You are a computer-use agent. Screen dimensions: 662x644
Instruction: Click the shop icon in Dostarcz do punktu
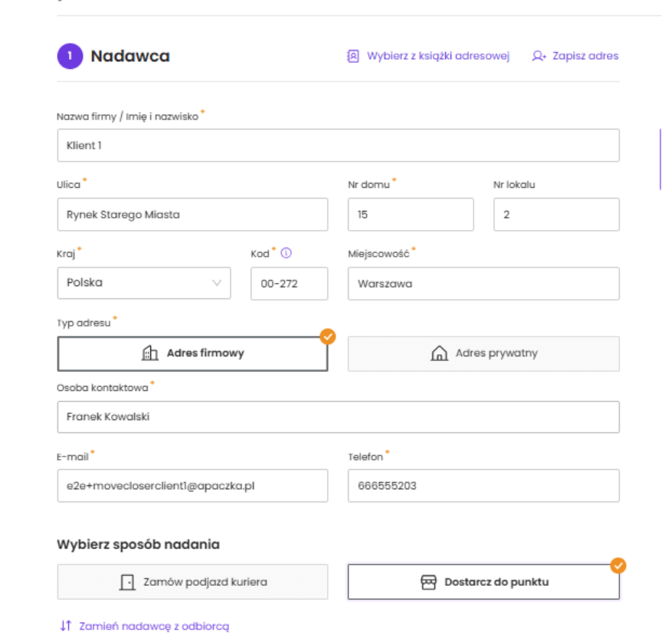428,582
